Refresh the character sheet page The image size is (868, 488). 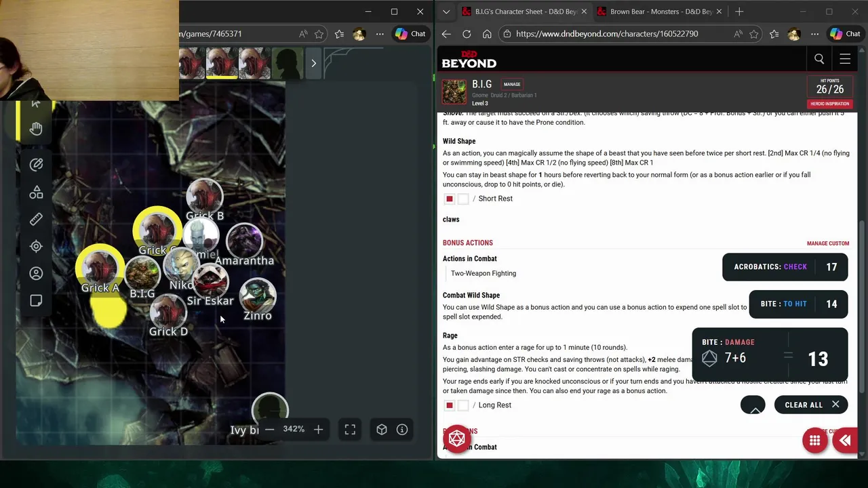click(467, 34)
